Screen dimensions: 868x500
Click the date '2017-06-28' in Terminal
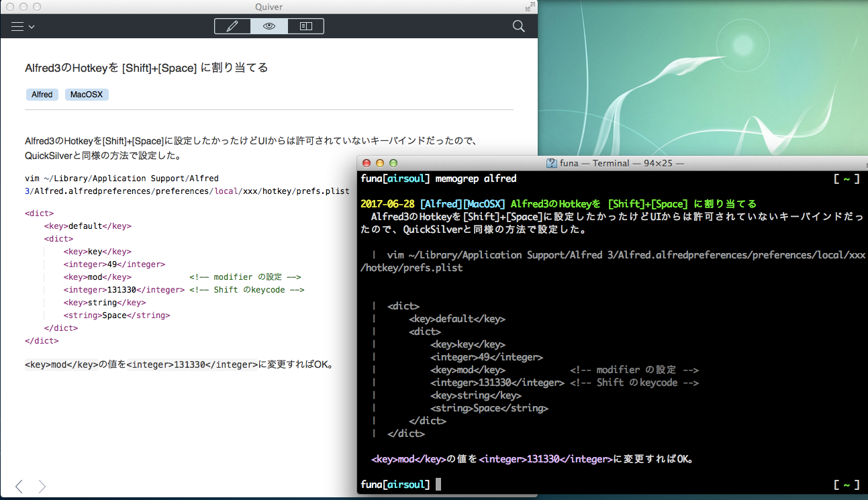coord(387,204)
